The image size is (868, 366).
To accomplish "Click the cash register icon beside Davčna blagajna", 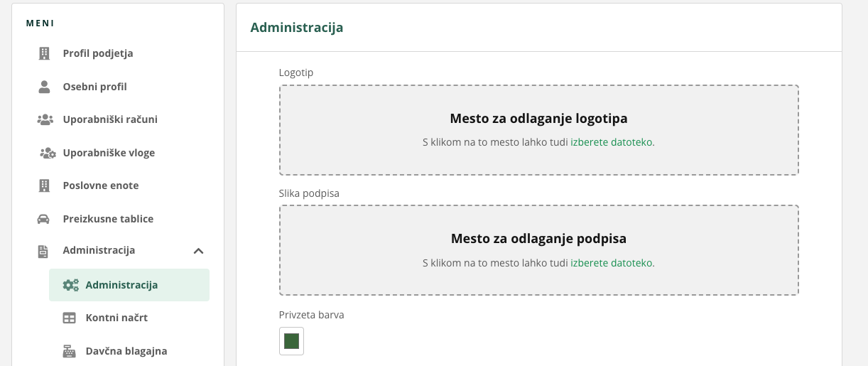I will (x=69, y=351).
